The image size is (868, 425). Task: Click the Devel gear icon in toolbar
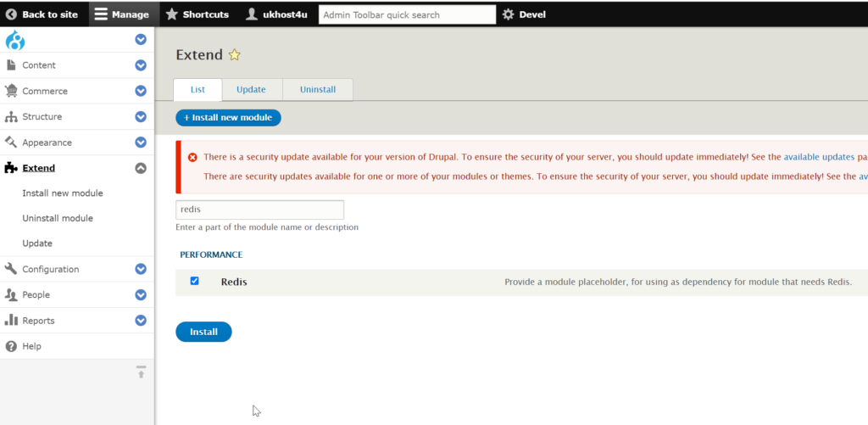(509, 14)
